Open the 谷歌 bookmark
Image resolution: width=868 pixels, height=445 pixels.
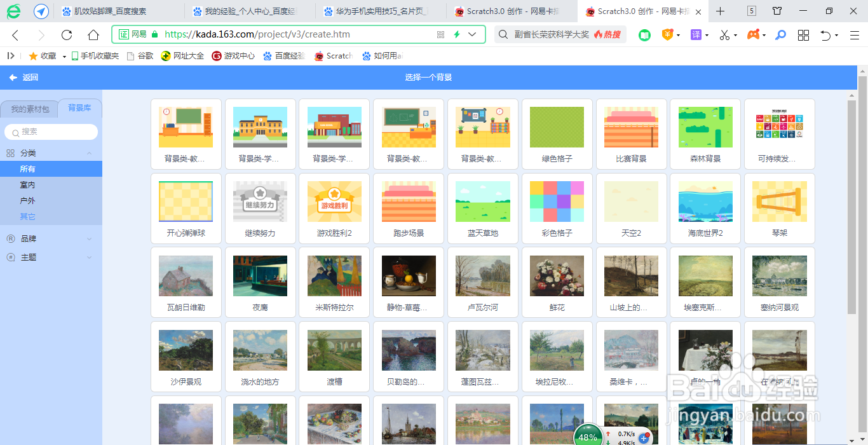[140, 56]
